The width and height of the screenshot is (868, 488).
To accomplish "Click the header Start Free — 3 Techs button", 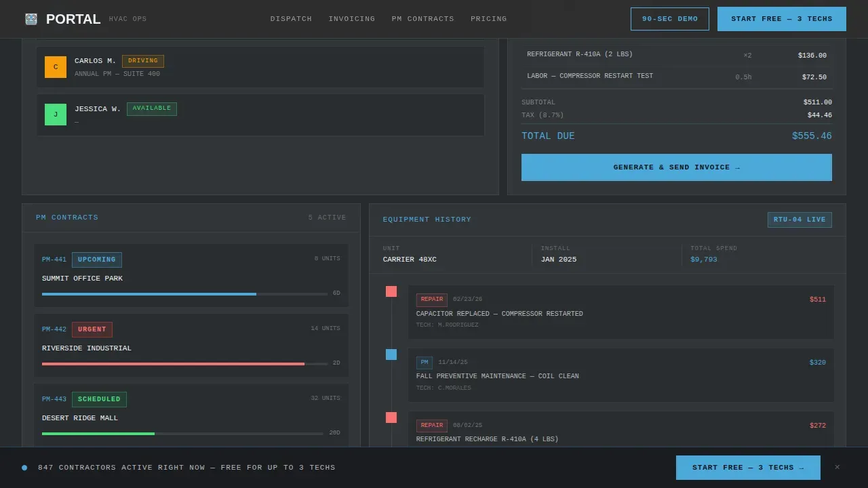I will click(x=782, y=19).
